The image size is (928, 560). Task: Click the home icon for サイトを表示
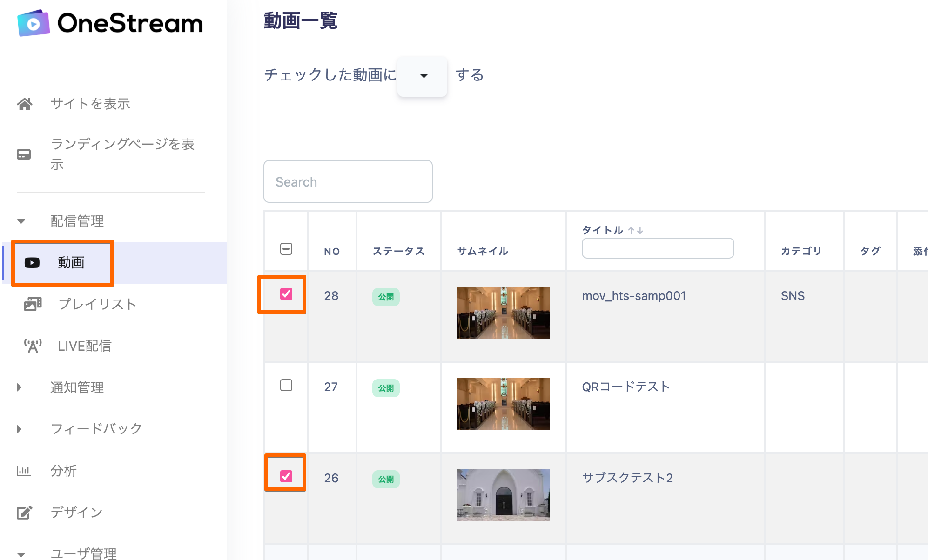24,104
